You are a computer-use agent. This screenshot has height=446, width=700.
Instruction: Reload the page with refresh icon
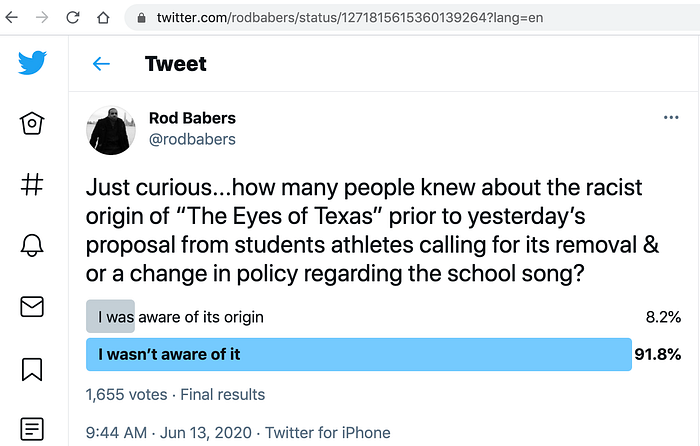72,17
